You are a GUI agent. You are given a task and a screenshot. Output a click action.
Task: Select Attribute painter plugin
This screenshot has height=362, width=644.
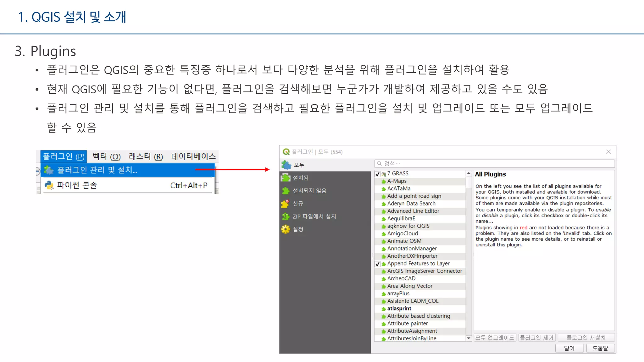point(420,324)
